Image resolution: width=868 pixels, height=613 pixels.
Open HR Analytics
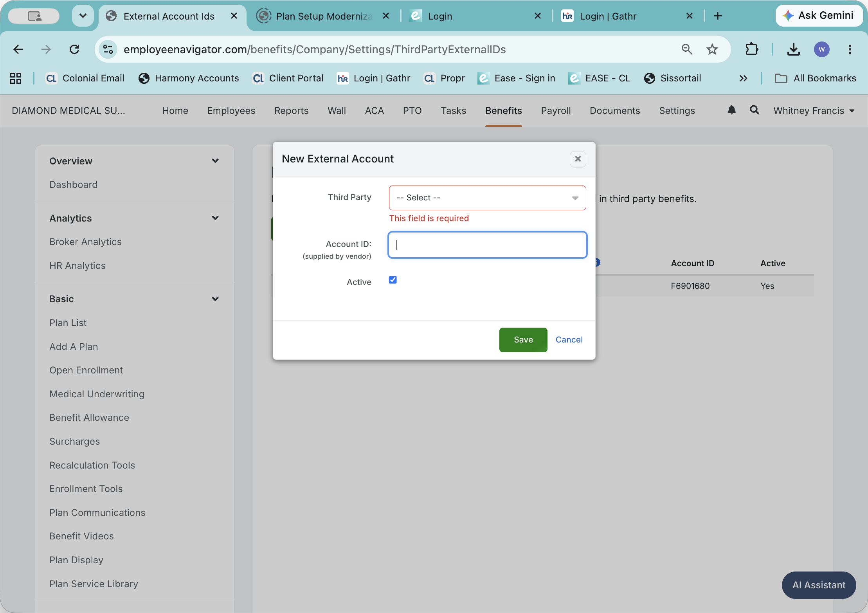tap(77, 266)
